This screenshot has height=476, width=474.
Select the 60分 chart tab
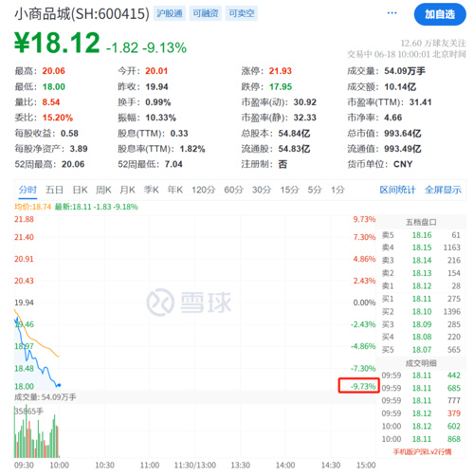pyautogui.click(x=234, y=190)
